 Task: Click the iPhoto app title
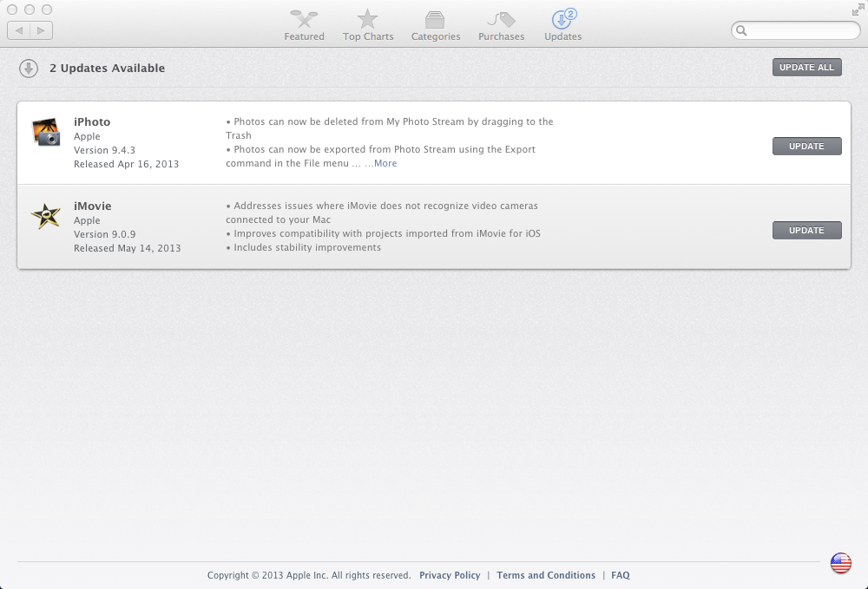pyautogui.click(x=92, y=121)
